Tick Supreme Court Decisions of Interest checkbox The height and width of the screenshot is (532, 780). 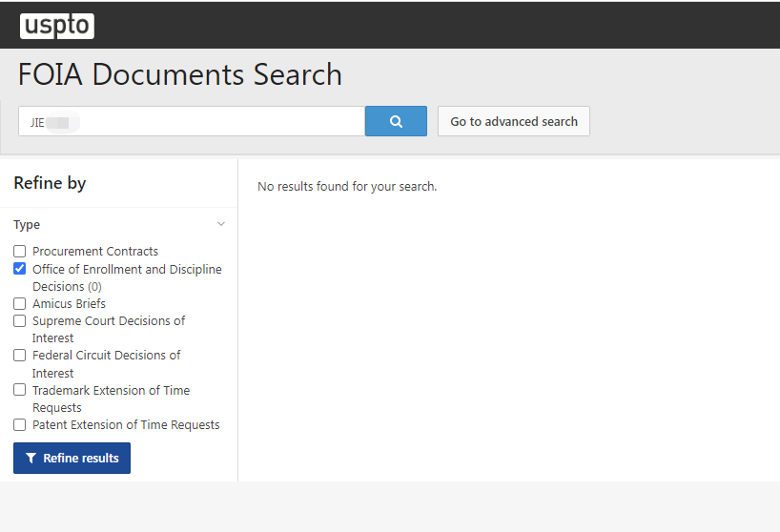coord(19,320)
